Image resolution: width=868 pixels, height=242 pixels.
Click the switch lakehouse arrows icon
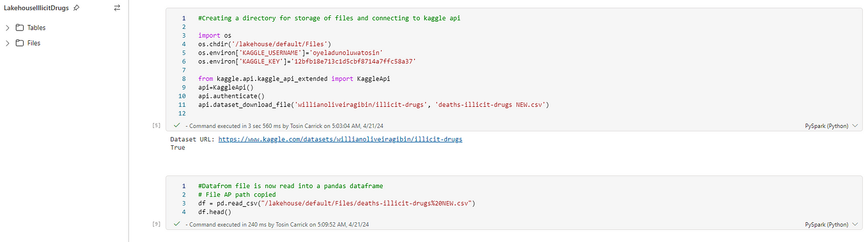pyautogui.click(x=116, y=8)
